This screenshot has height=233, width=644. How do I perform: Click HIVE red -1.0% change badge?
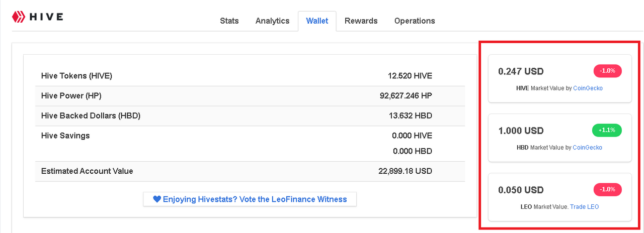(x=608, y=71)
